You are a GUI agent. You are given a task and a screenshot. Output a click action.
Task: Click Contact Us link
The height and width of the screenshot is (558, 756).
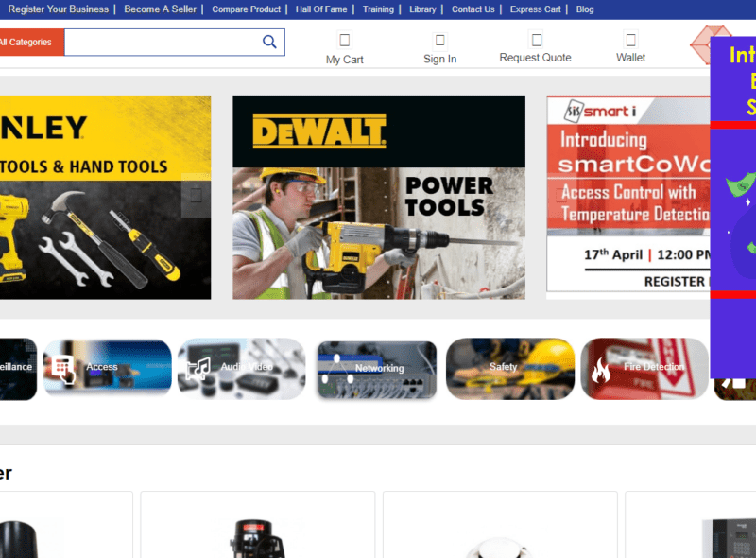[x=473, y=9]
